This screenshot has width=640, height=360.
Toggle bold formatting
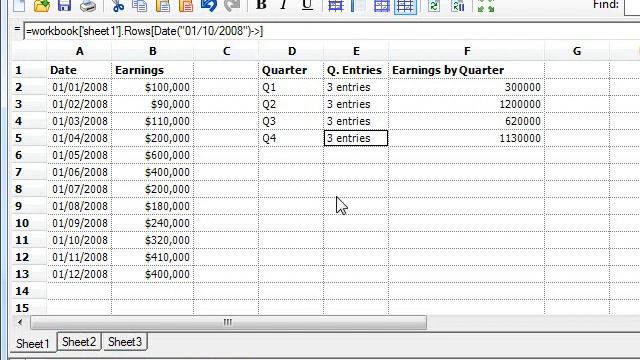(261, 5)
